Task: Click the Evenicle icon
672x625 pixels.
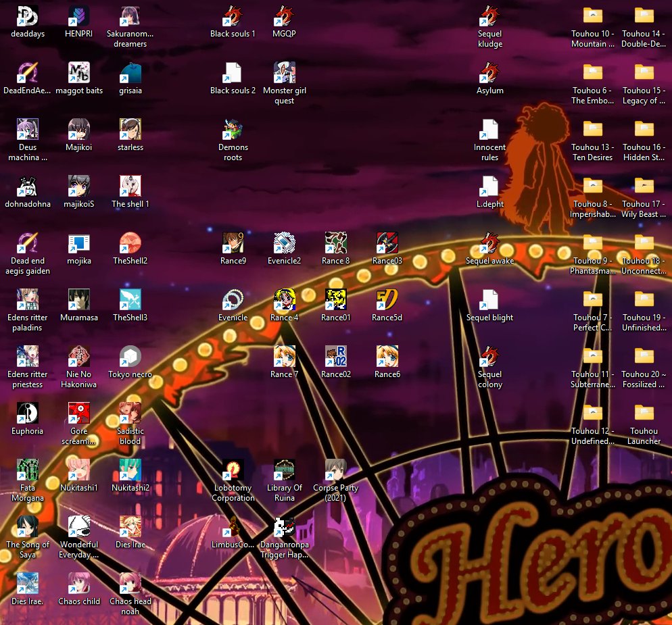Action: pyautogui.click(x=233, y=299)
